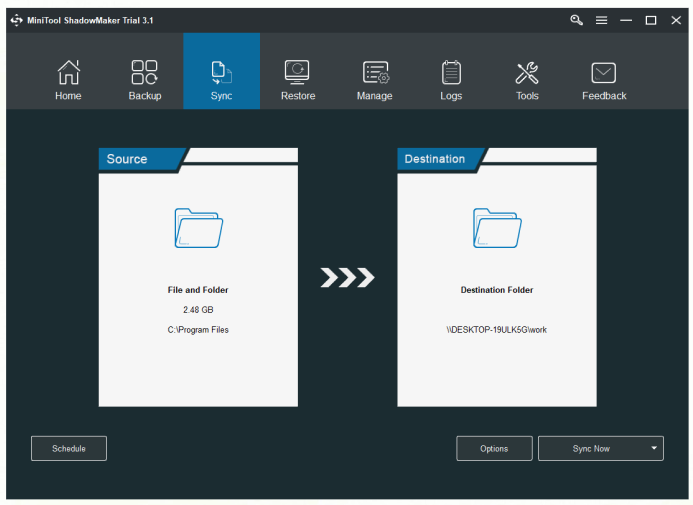Image resolution: width=693 pixels, height=505 pixels.
Task: View the Logs page
Action: pyautogui.click(x=451, y=73)
